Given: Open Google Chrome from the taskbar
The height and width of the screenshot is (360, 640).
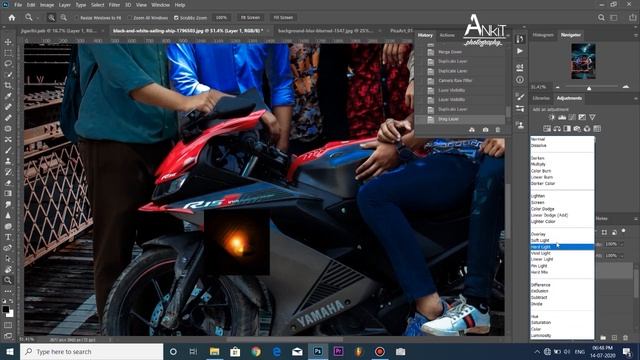Looking at the screenshot, I should pos(256,351).
